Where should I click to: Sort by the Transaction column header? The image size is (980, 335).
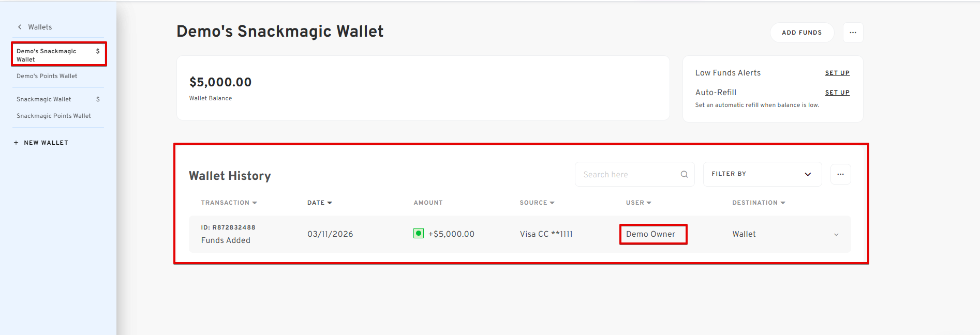229,203
